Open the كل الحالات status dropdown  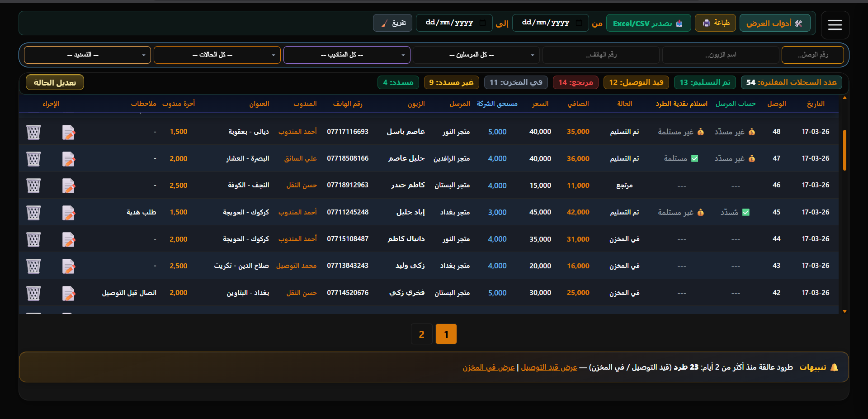click(217, 55)
